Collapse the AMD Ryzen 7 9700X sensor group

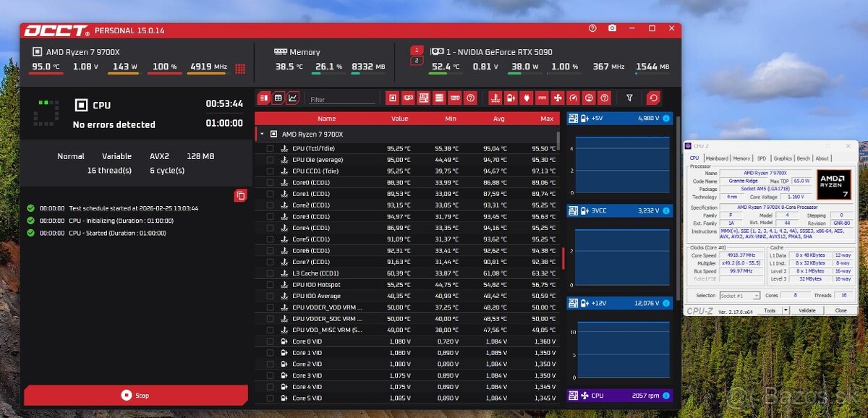pyautogui.click(x=260, y=134)
